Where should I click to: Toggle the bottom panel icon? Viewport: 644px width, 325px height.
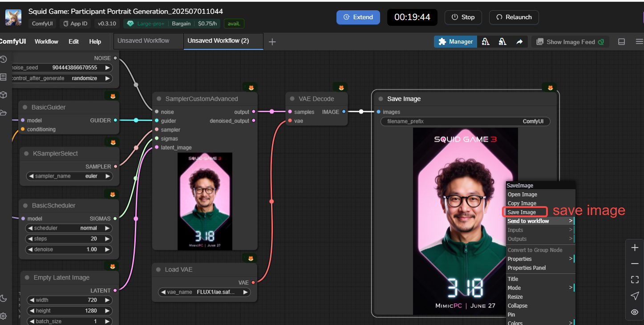(x=622, y=41)
